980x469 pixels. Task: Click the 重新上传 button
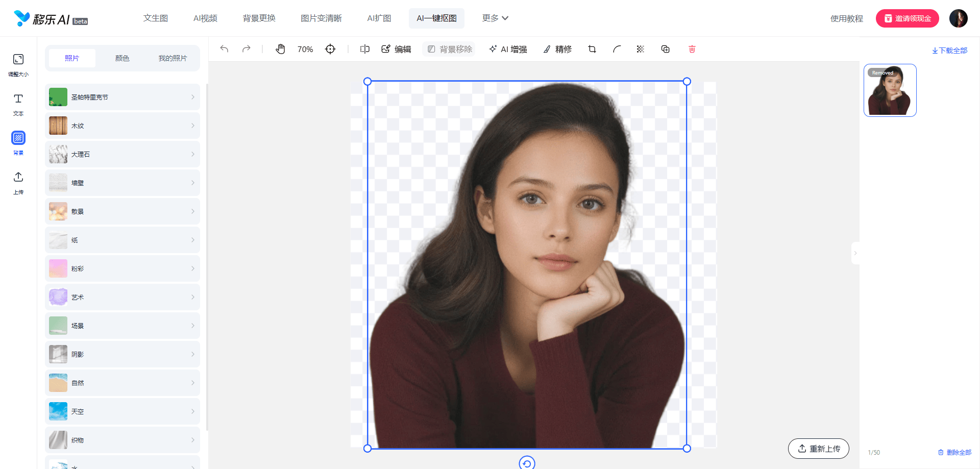(x=819, y=449)
